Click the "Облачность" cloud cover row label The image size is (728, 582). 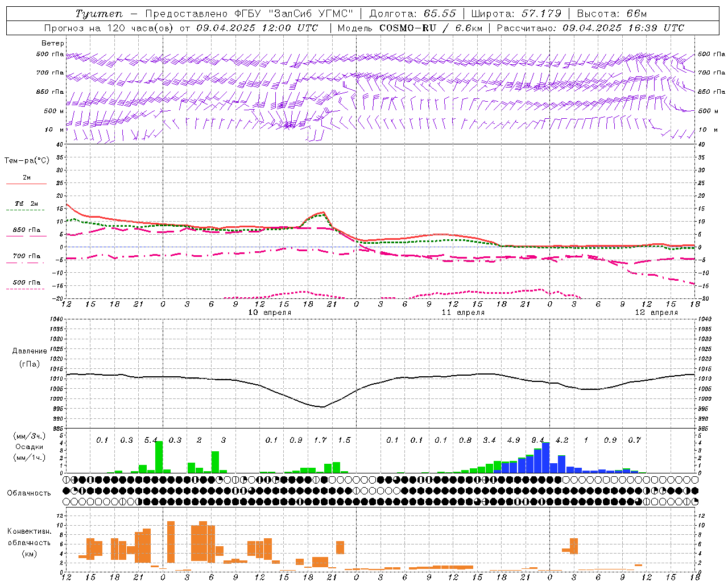coord(29,493)
